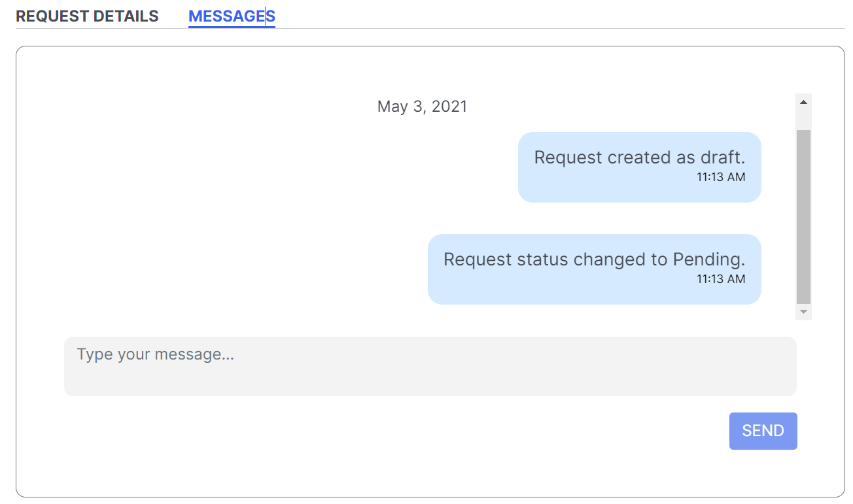
Task: Click the May 3, 2021 date header
Action: [x=422, y=107]
